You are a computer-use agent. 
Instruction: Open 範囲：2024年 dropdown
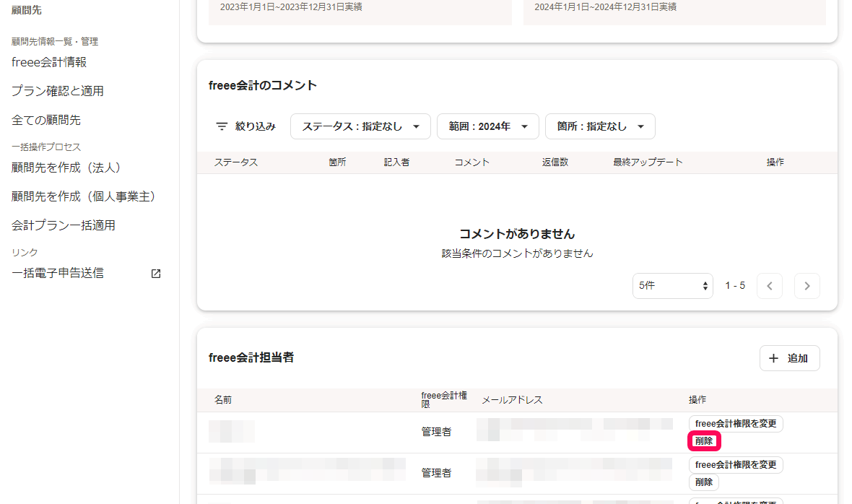point(488,126)
